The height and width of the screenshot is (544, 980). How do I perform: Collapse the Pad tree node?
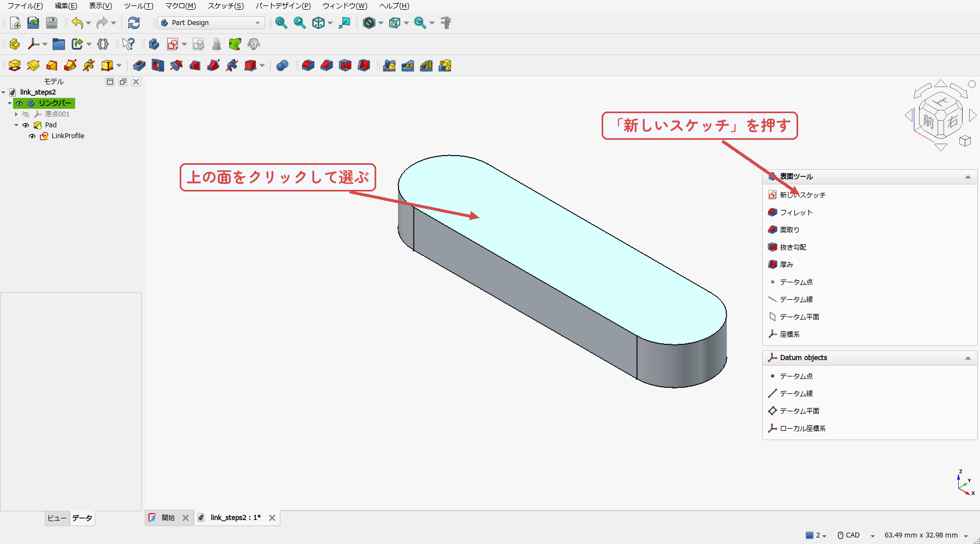(x=16, y=125)
